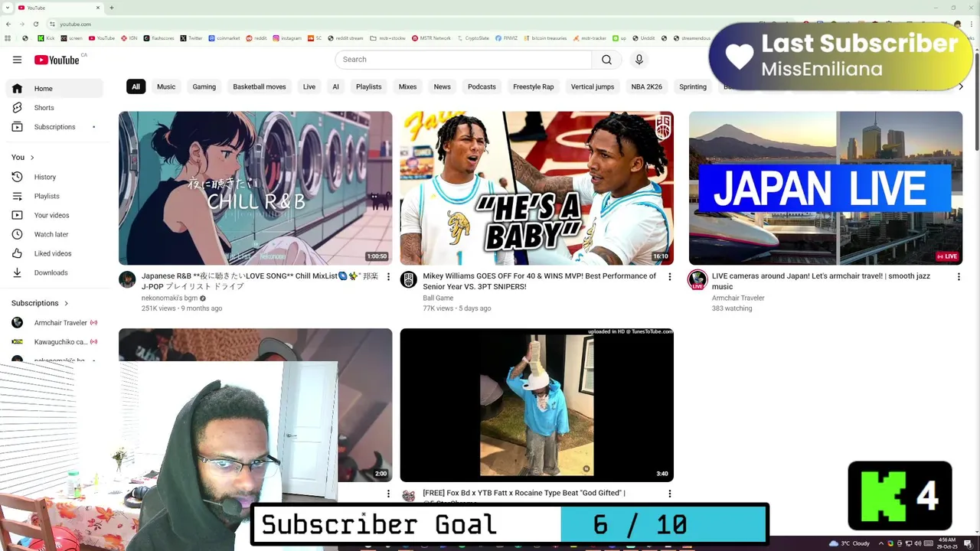The width and height of the screenshot is (980, 551).
Task: Open the mstr+stockw bookmark folder
Action: [387, 37]
